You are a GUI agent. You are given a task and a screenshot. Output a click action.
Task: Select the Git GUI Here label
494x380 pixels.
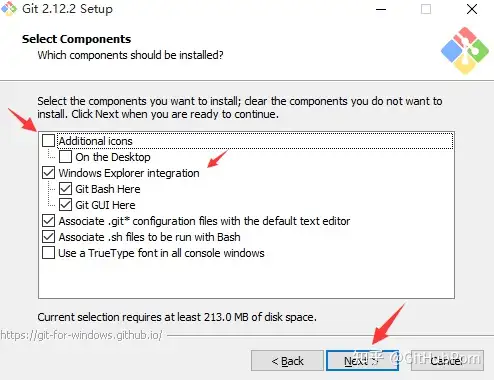(x=105, y=205)
